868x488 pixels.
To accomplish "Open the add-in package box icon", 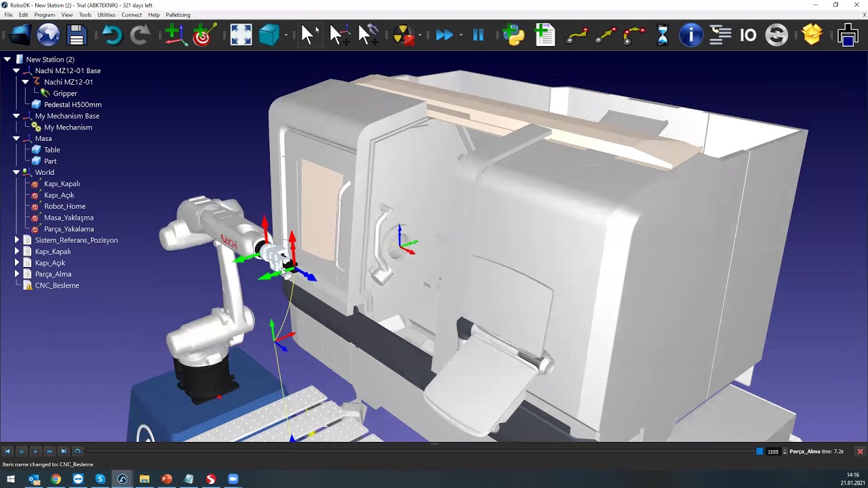I will pyautogui.click(x=812, y=35).
